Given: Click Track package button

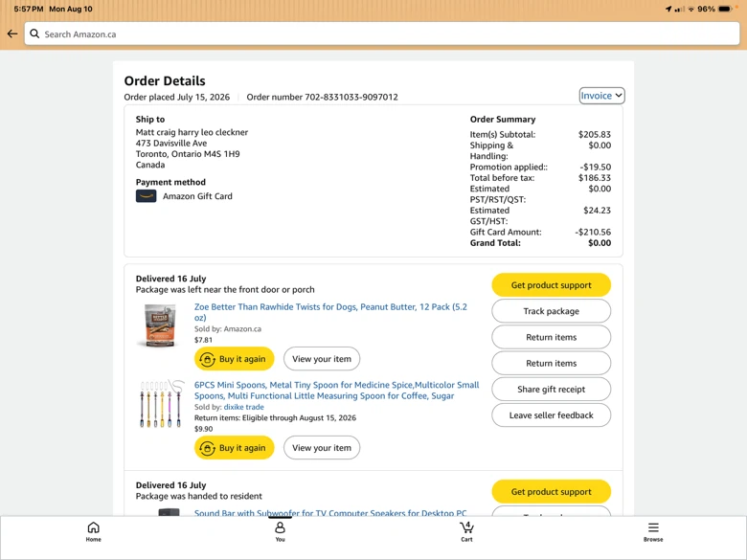Looking at the screenshot, I should tap(552, 311).
